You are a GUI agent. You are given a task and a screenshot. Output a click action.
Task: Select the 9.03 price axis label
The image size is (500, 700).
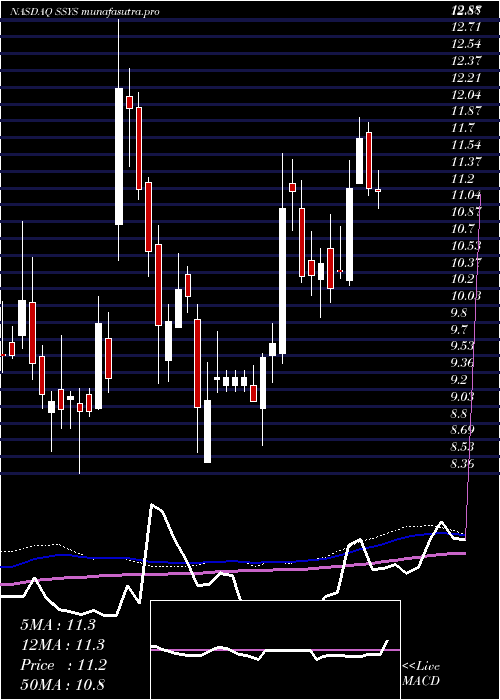463,397
